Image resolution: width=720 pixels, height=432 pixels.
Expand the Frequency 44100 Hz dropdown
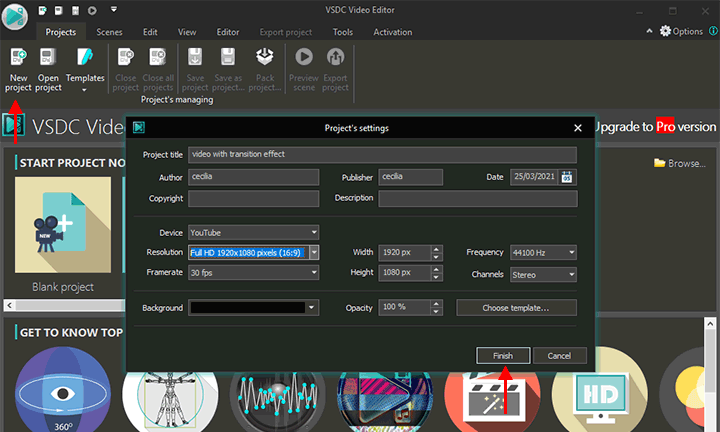coord(571,252)
